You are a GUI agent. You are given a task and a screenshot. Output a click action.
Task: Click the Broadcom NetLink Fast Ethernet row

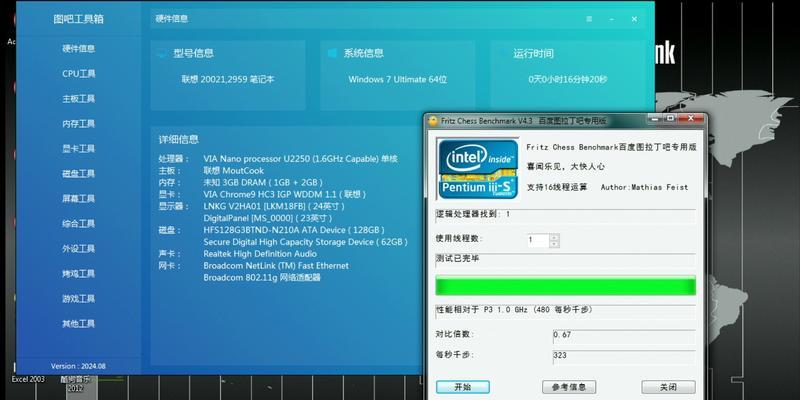(x=276, y=266)
